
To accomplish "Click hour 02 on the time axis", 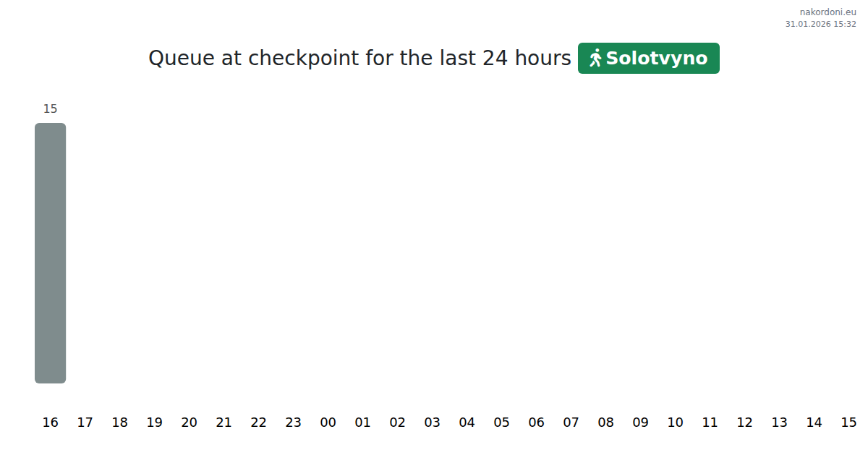I will tap(397, 423).
